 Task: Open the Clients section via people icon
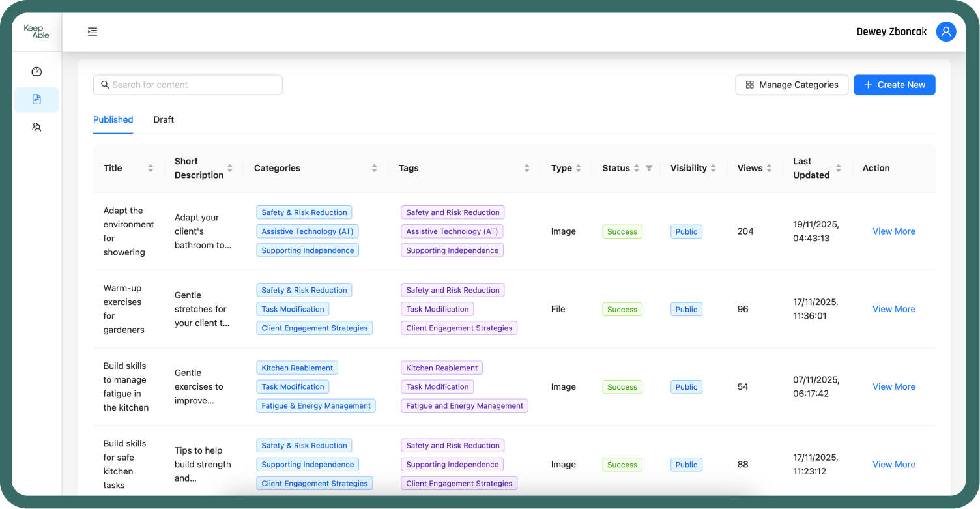click(x=36, y=127)
